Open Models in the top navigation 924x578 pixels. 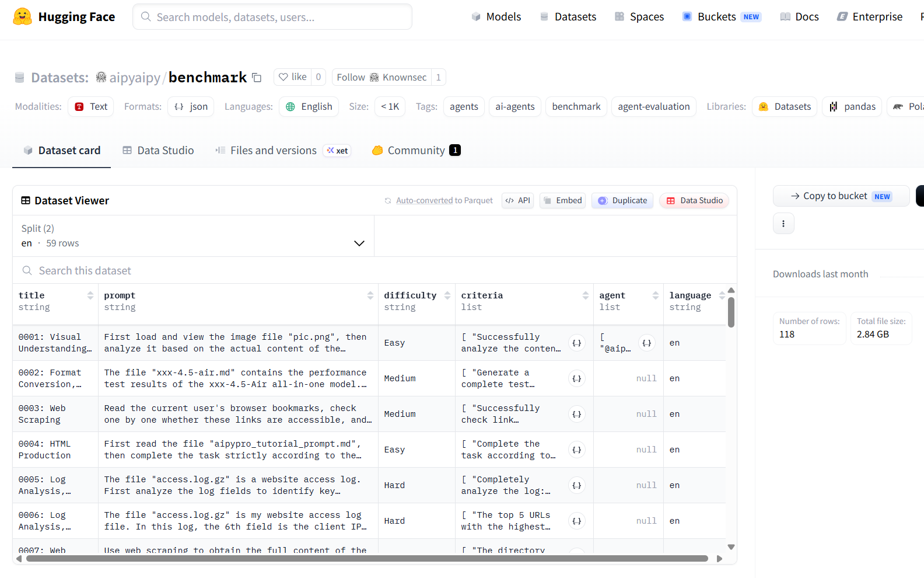coord(496,17)
